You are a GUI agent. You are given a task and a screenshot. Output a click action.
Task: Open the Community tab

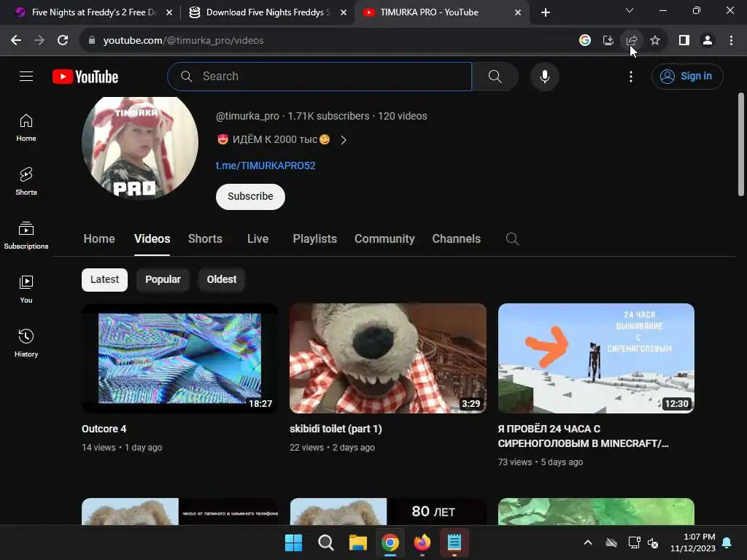click(x=384, y=239)
